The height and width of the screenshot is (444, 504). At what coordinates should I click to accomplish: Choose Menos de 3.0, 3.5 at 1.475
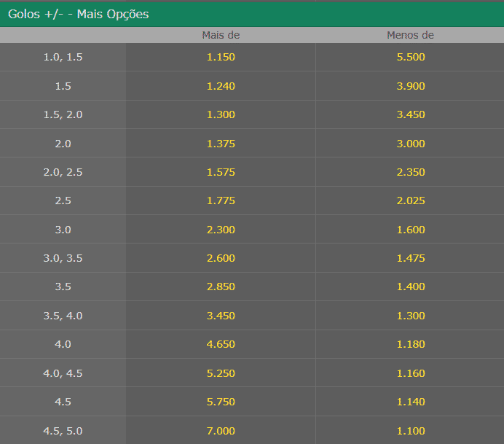pos(410,258)
